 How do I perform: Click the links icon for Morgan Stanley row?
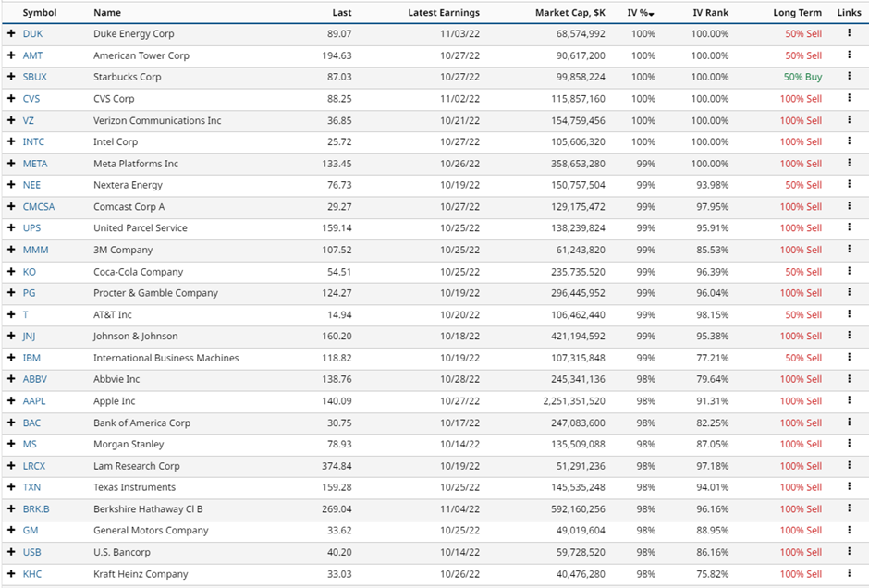click(x=849, y=445)
